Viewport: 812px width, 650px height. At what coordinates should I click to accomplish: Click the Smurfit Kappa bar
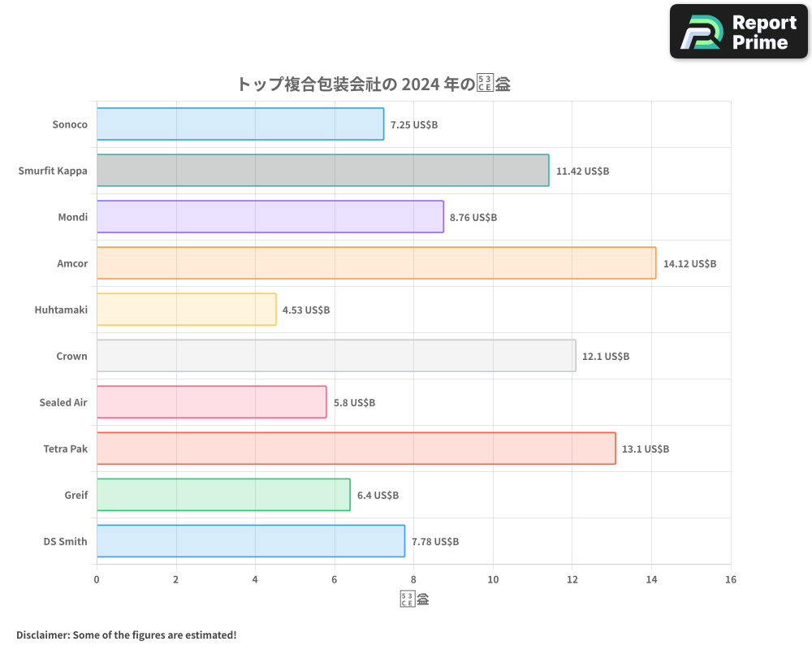(x=323, y=171)
